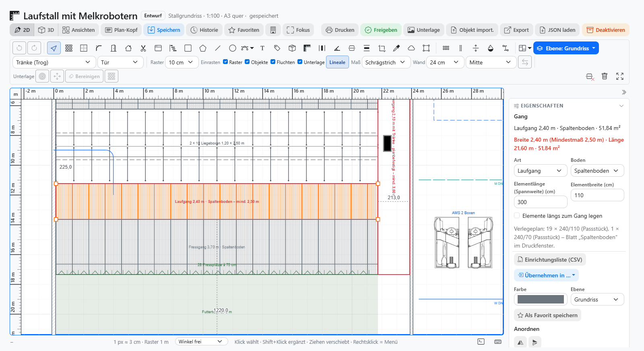Pick the eyedropper tool
Screen dimensions: 644x351
click(396, 48)
